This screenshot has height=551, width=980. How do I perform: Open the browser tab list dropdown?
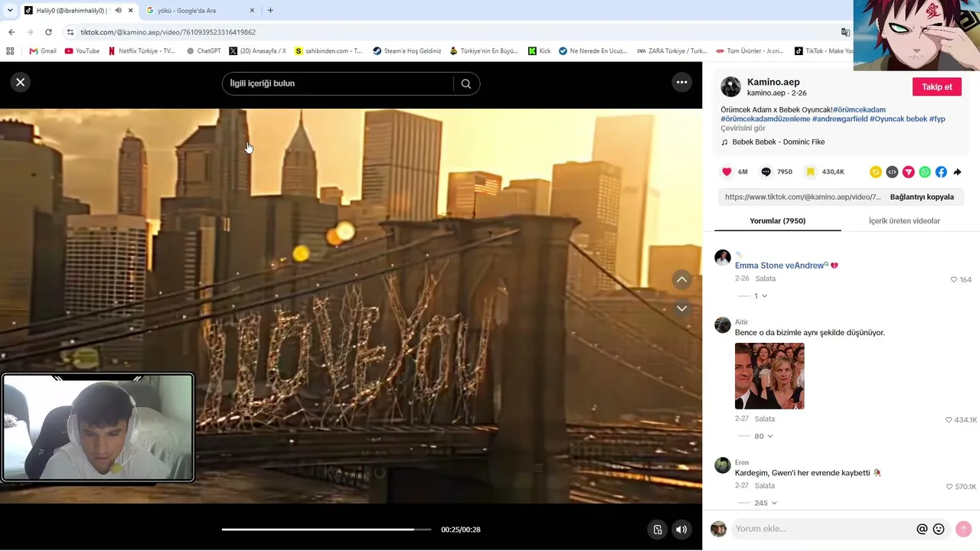(x=10, y=11)
